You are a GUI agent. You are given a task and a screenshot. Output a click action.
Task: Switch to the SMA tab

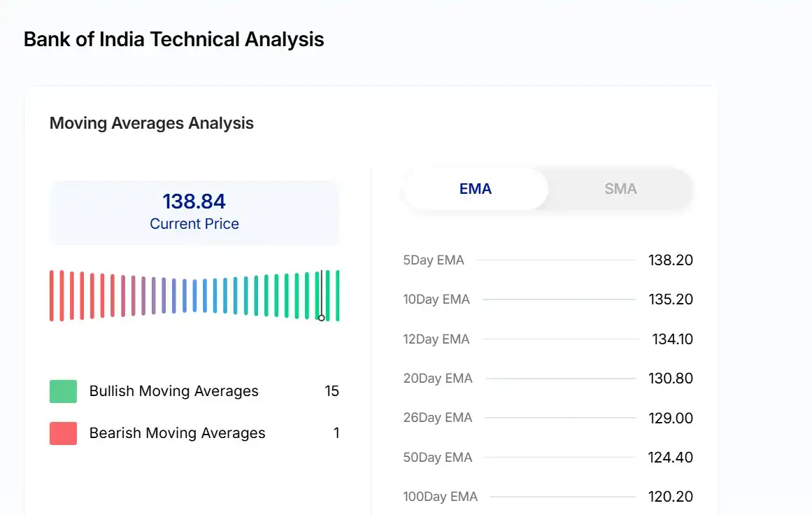pos(620,189)
